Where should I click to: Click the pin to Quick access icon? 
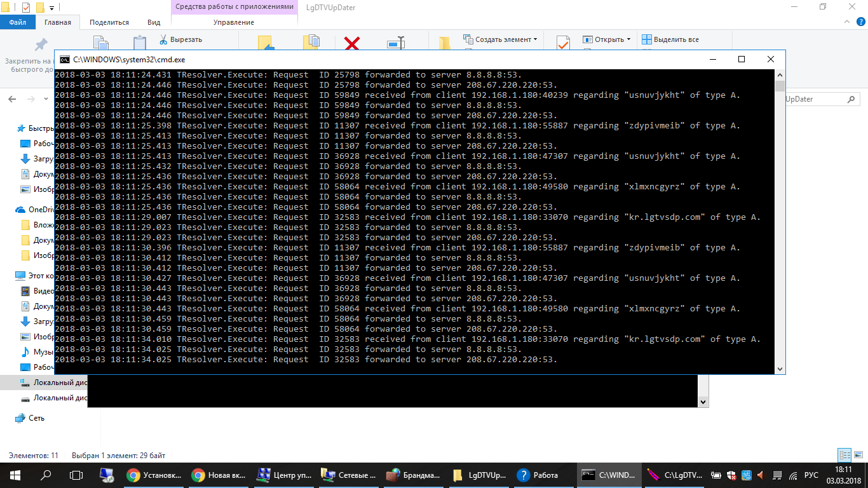(x=41, y=44)
